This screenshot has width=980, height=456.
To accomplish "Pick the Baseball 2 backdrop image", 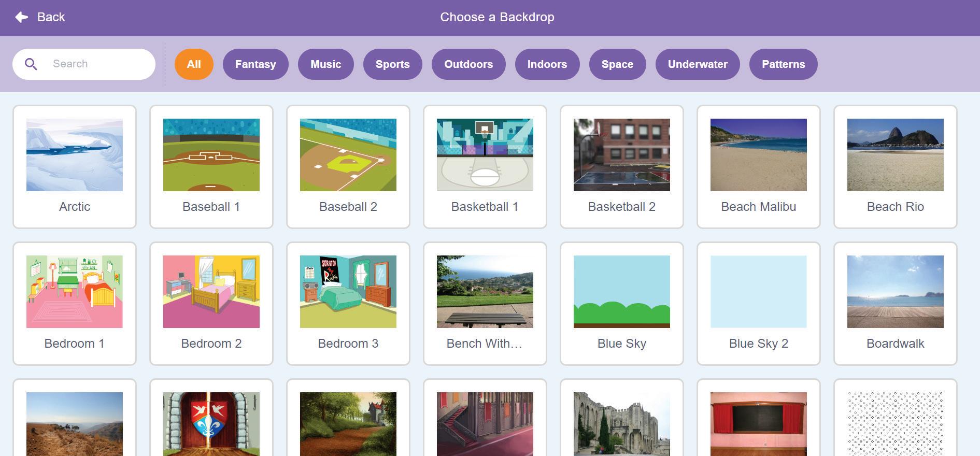I will click(x=348, y=155).
